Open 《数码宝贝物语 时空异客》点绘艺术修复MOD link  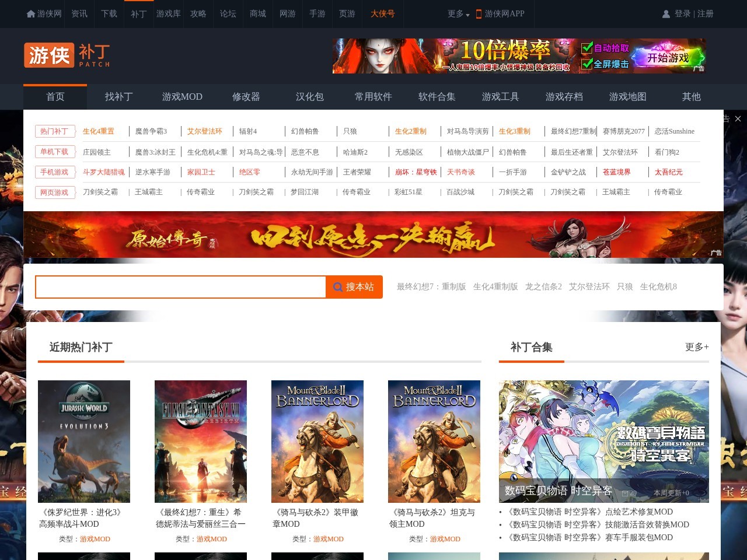coord(590,512)
